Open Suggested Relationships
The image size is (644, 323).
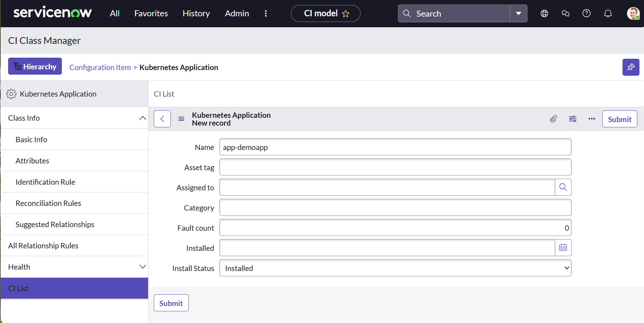[x=74, y=224]
